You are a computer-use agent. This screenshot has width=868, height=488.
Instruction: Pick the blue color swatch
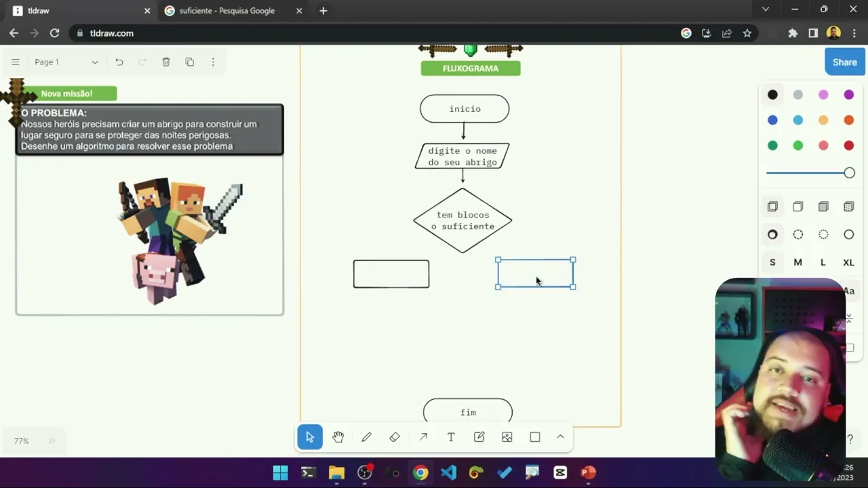pos(772,120)
